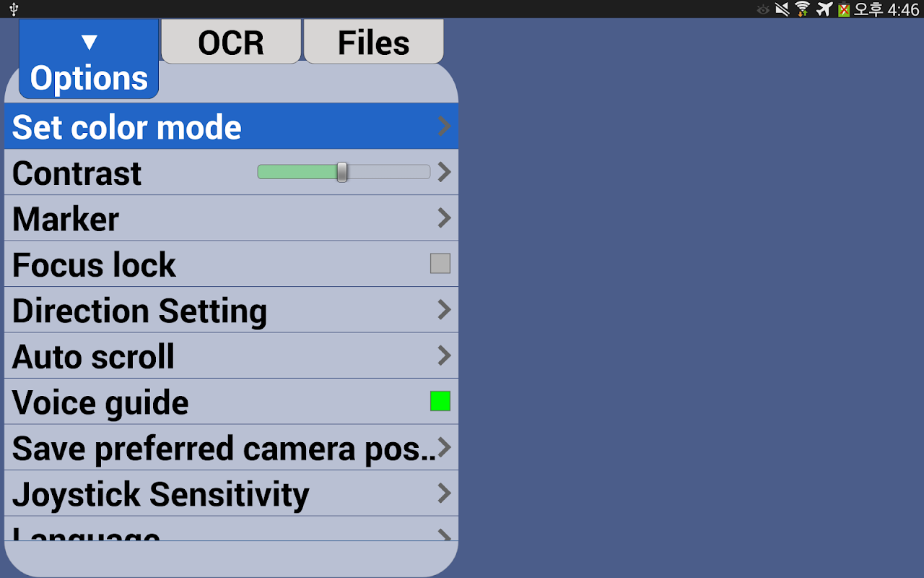This screenshot has width=924, height=578.
Task: Open the Files tab
Action: [x=374, y=41]
